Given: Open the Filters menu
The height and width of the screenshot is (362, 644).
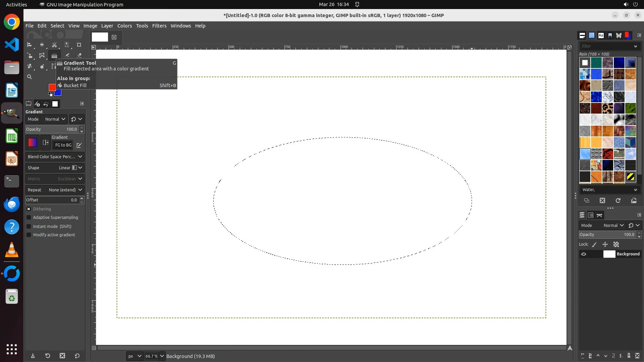Looking at the screenshot, I should 159,26.
